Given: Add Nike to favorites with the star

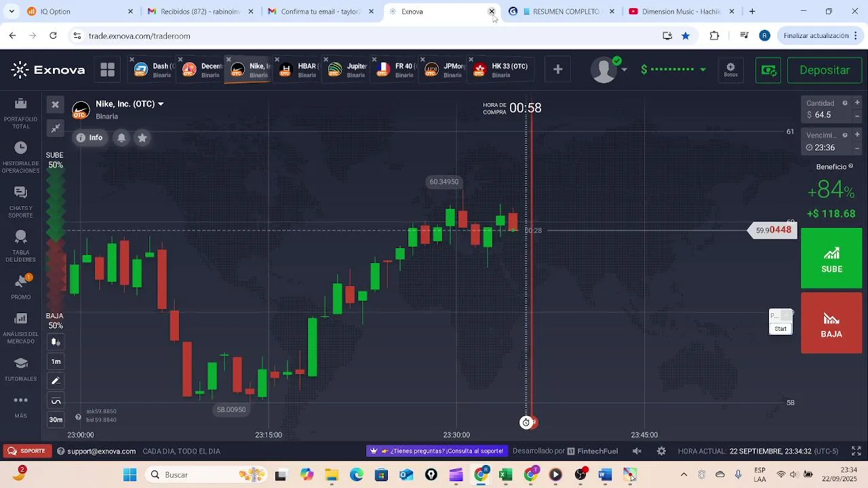Looking at the screenshot, I should tap(142, 138).
